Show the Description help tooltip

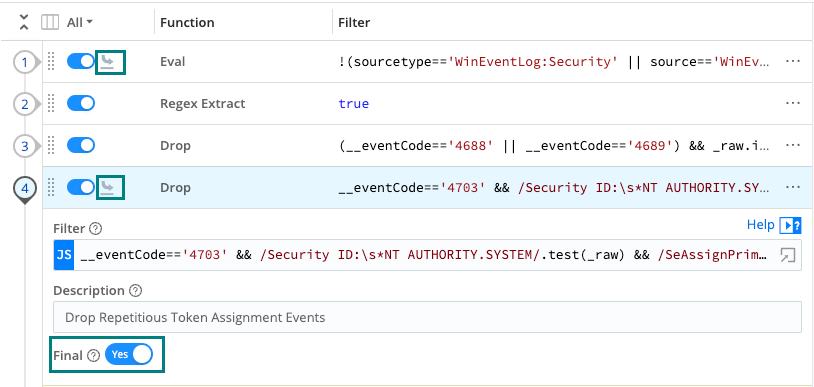[x=135, y=291]
